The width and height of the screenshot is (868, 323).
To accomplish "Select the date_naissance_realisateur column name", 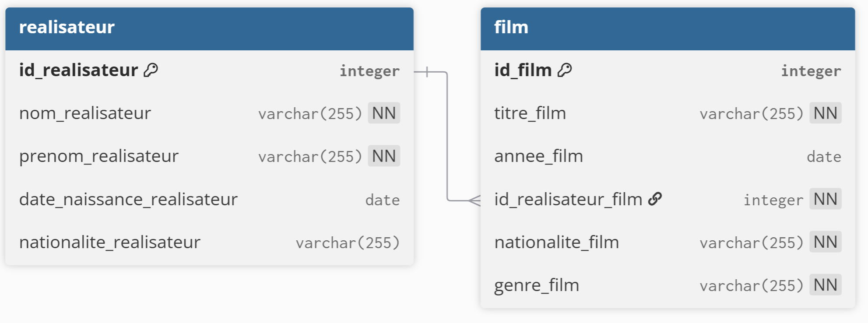I will point(128,200).
